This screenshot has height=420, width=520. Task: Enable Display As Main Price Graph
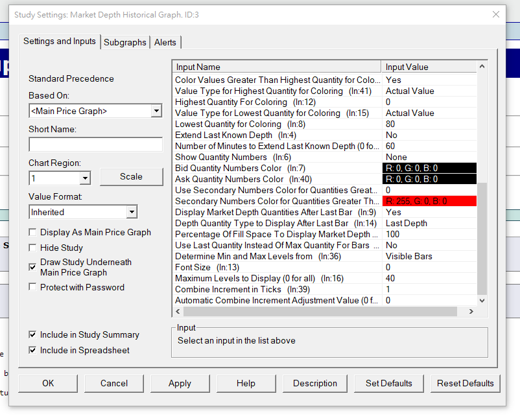point(32,233)
